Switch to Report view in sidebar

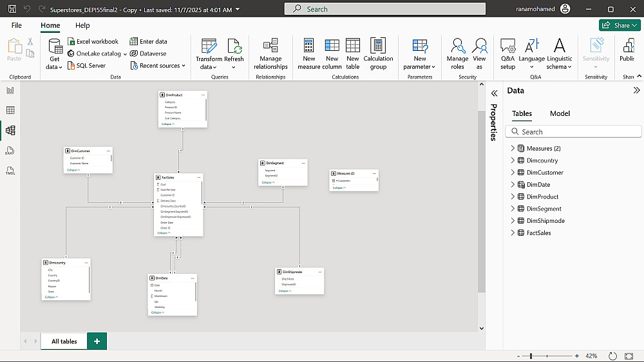pos(10,90)
